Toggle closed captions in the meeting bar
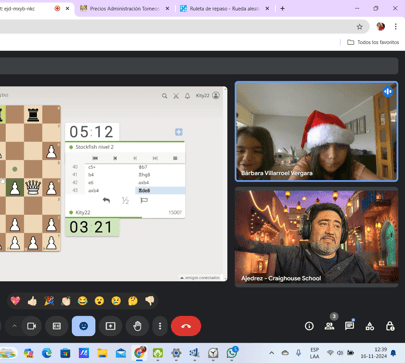The height and width of the screenshot is (363, 405). [x=57, y=326]
